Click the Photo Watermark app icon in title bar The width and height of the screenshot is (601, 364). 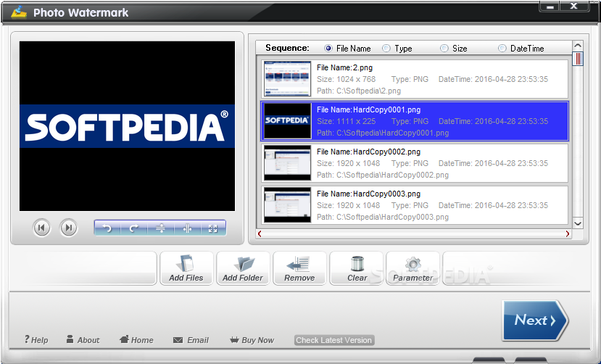click(x=19, y=12)
